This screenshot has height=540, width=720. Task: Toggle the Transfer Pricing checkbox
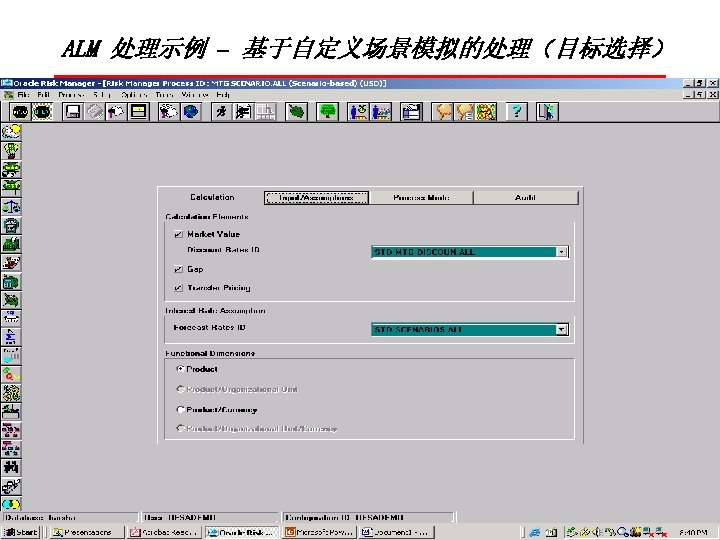coord(178,288)
